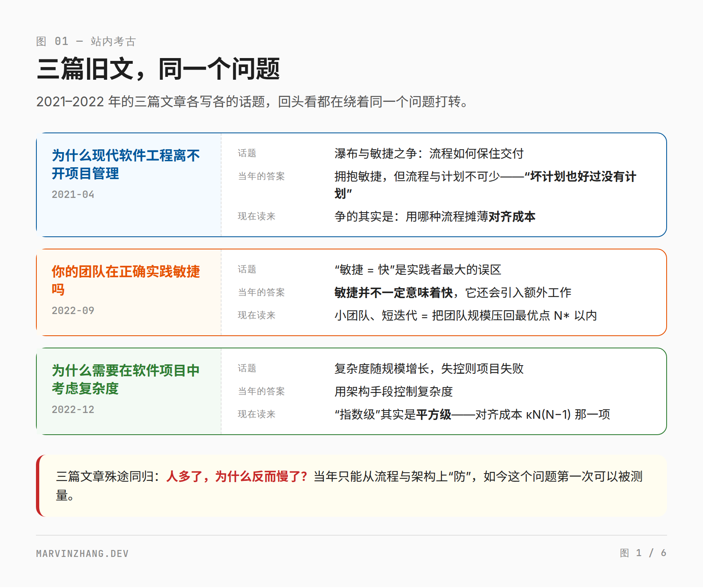Click the date '2021-04'
This screenshot has height=588, width=703.
coord(73,195)
